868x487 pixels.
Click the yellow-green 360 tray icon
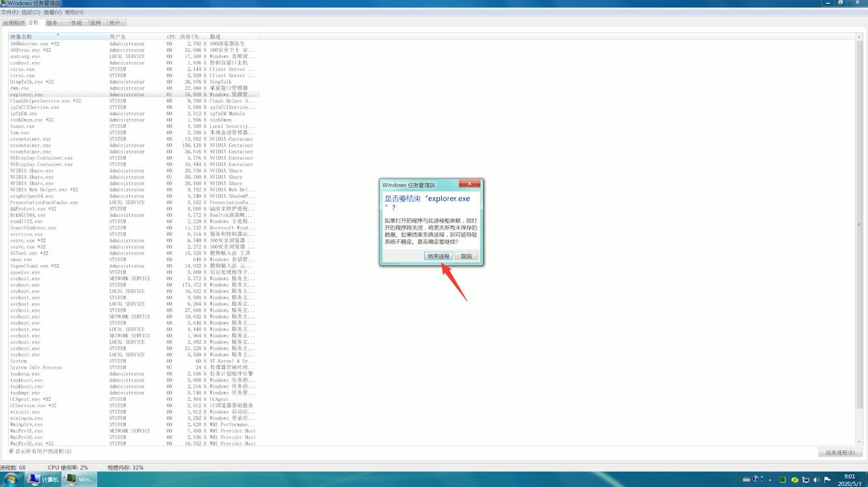[795, 480]
